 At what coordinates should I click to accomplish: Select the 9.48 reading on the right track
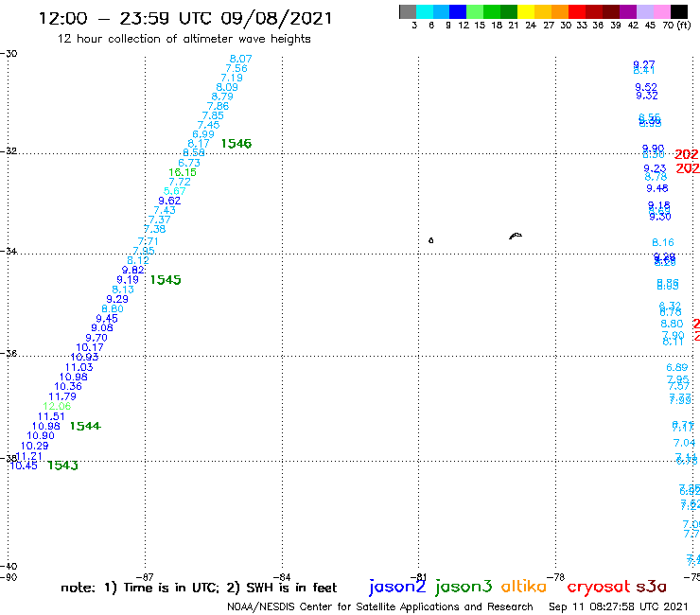click(x=657, y=188)
